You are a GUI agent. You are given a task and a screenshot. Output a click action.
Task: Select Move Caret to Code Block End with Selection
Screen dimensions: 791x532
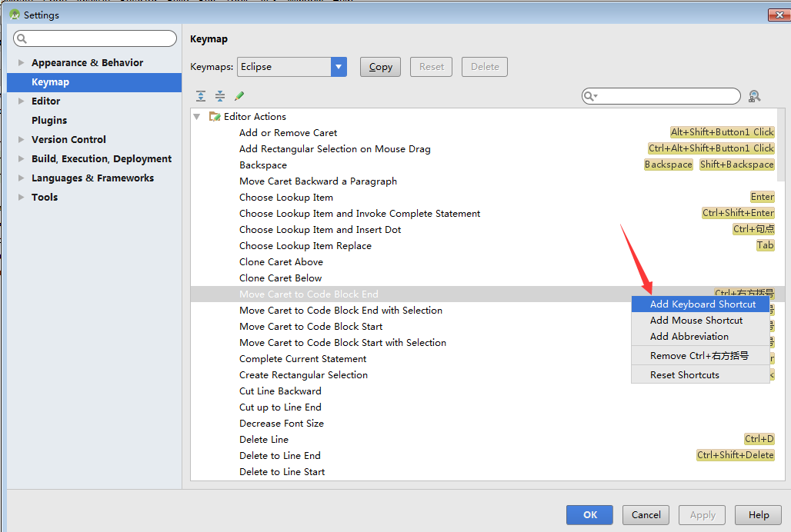[341, 311]
